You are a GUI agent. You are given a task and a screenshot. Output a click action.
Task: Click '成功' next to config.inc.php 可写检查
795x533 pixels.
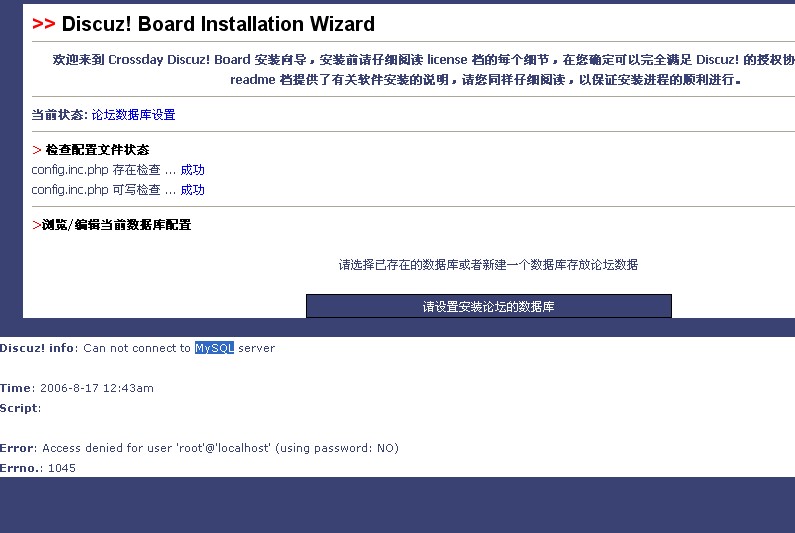pyautogui.click(x=193, y=190)
